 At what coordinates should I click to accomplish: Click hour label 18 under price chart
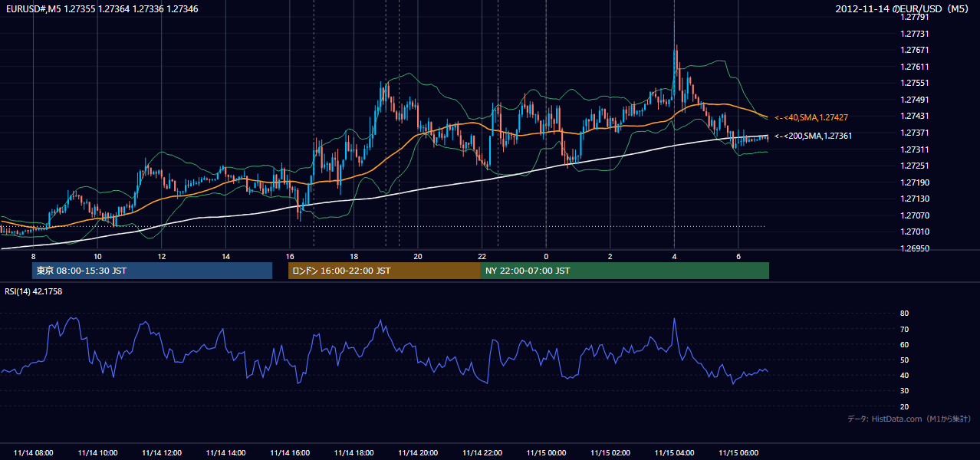coord(354,256)
